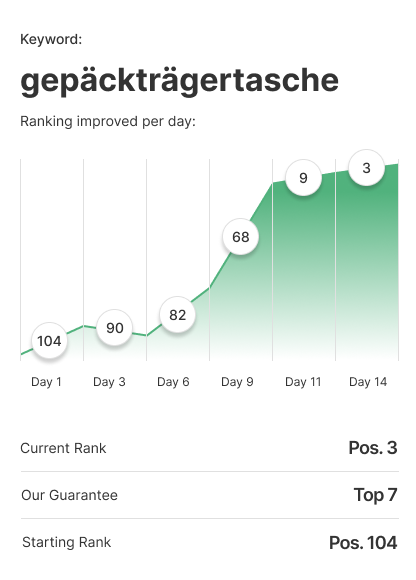
Task: Click the Day 1 axis label
Action: click(x=46, y=382)
